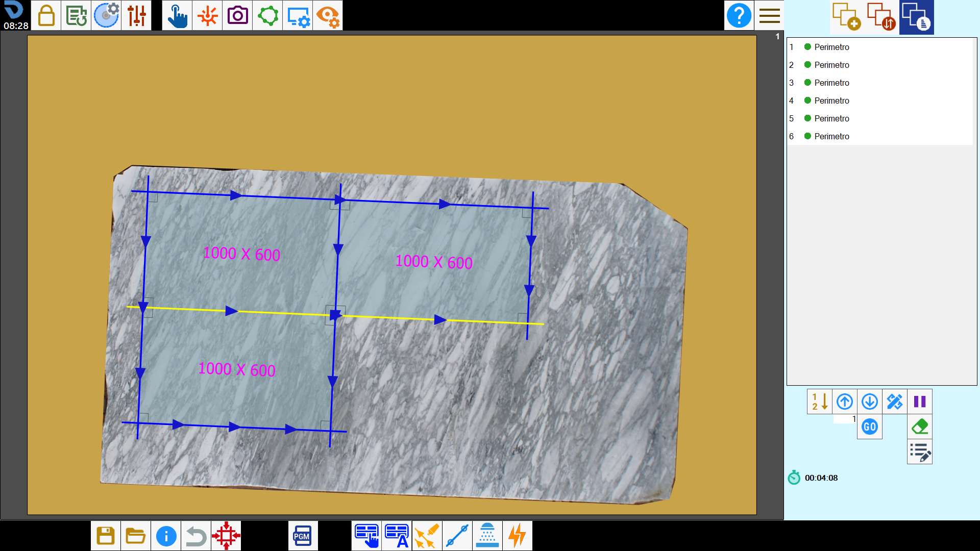Open the eye view settings icon
The height and width of the screenshot is (551, 980).
point(328,15)
